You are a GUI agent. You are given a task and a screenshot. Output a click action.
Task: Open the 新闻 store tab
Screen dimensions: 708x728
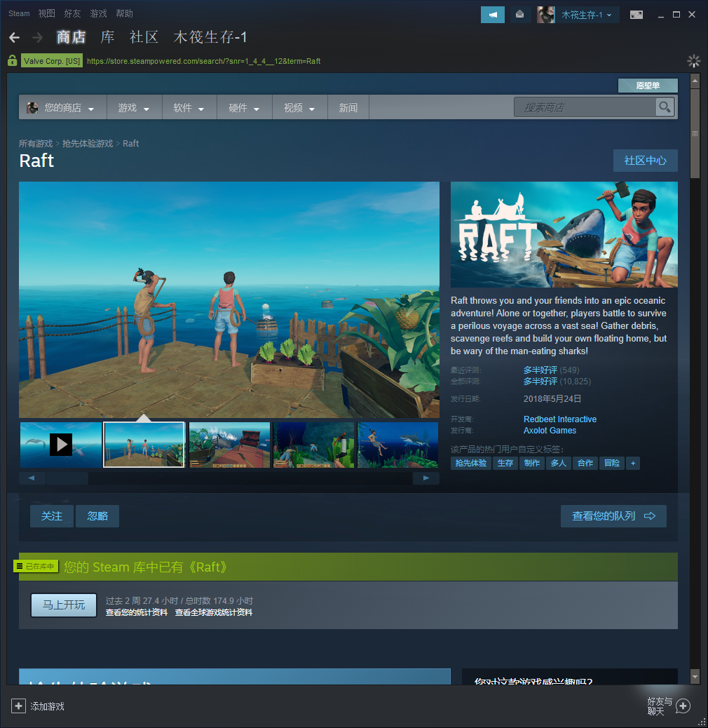pyautogui.click(x=348, y=107)
